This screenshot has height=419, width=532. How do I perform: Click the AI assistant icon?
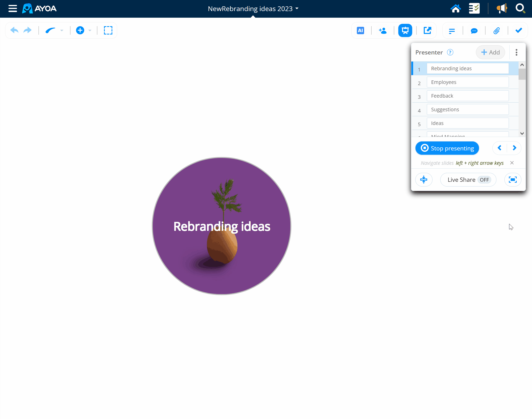coord(360,30)
